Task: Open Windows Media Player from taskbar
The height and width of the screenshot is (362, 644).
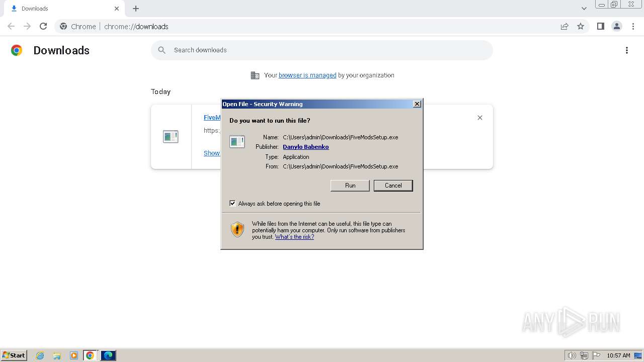Action: coord(73,355)
